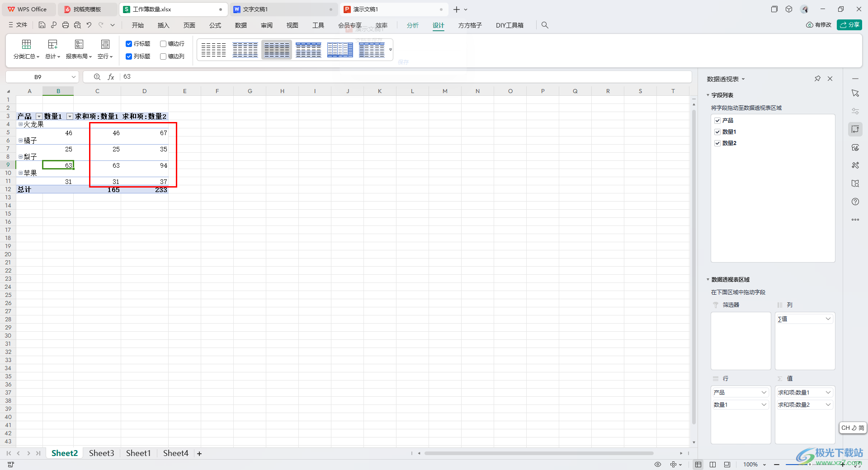Viewport: 868px width, 470px height.
Task: Switch to normal view icon in status bar
Action: tap(698, 465)
